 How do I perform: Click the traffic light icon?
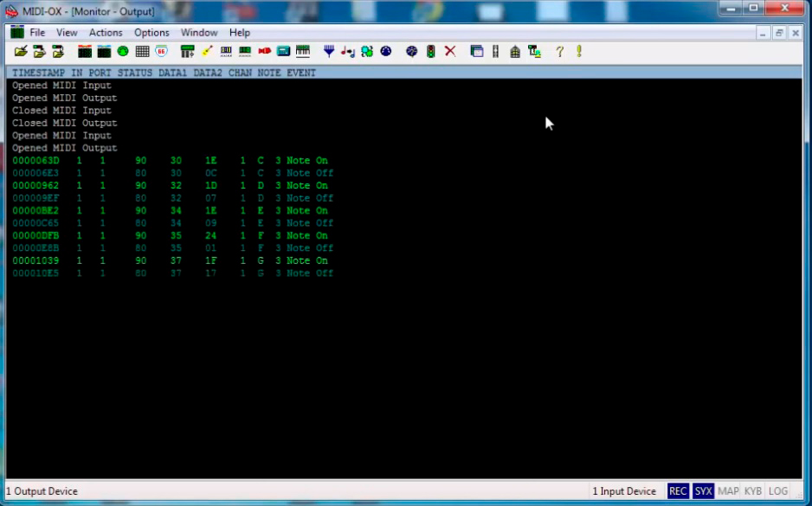click(430, 51)
